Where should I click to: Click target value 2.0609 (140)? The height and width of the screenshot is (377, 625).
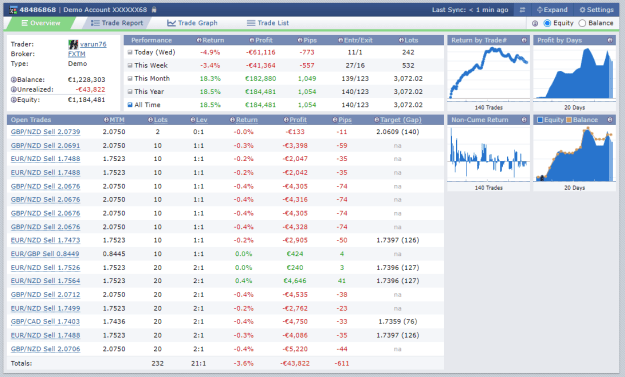(398, 132)
